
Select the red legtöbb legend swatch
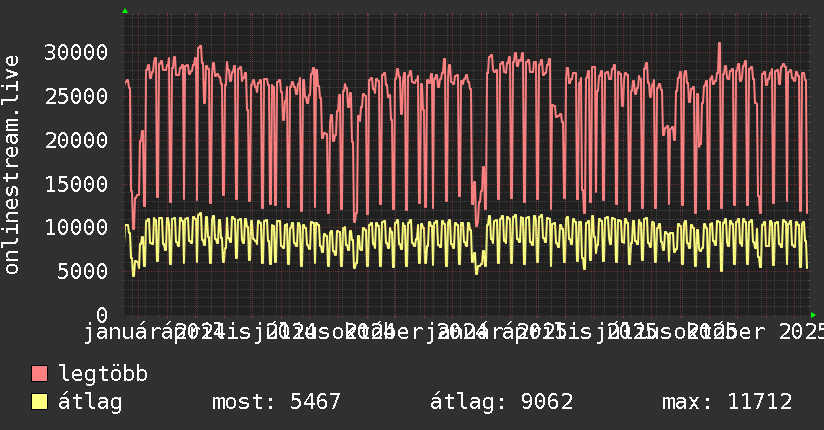click(40, 375)
